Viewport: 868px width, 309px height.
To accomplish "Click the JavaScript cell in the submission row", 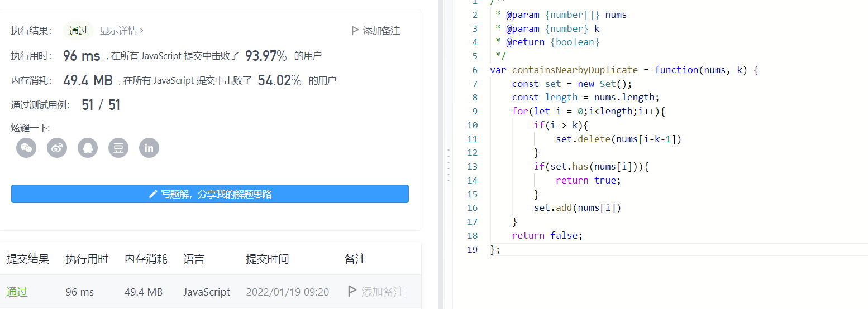I will click(207, 292).
